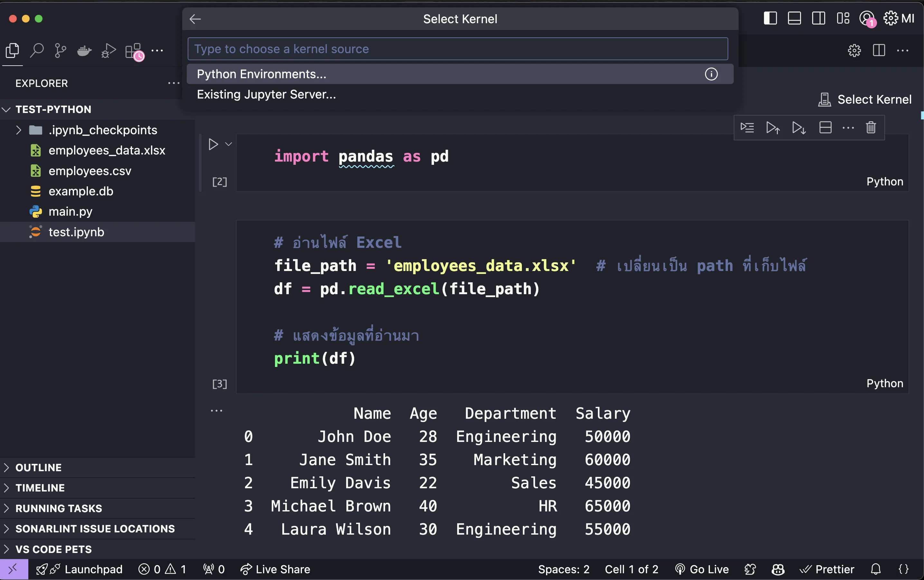Click Prettier formatter status
This screenshot has width=924, height=580.
(x=826, y=569)
